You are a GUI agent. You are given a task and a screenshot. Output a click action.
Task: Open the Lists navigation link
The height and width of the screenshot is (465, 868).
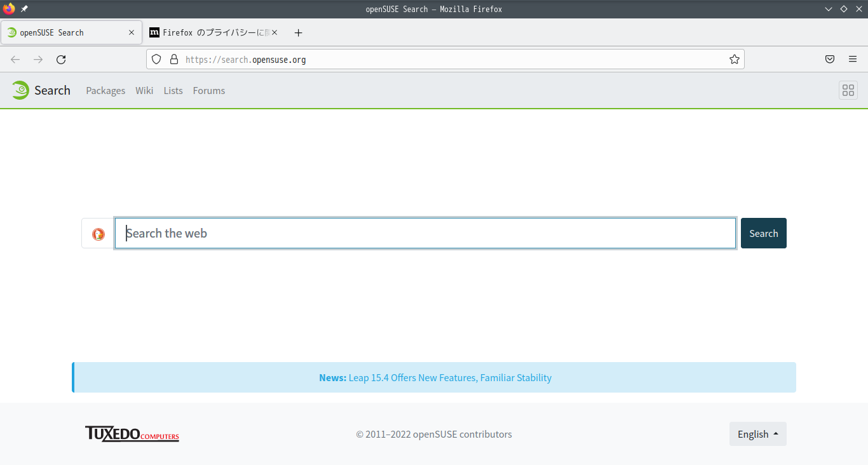pos(173,90)
